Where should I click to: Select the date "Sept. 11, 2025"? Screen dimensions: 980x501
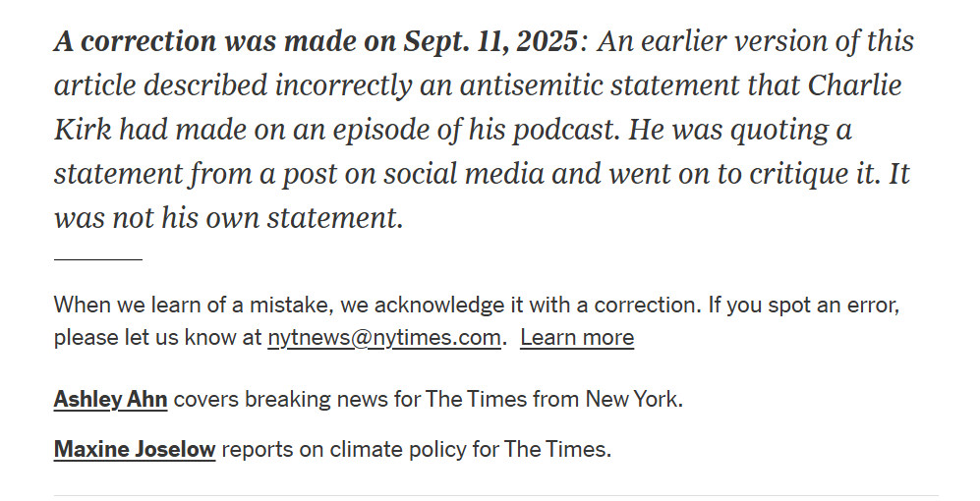490,42
